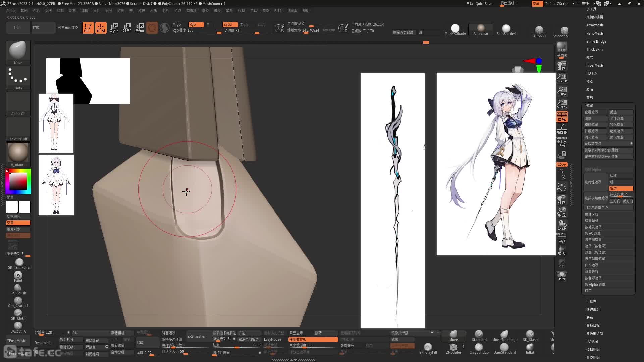Activate the Rotate (旋转轴) gizmo icon

click(x=139, y=27)
